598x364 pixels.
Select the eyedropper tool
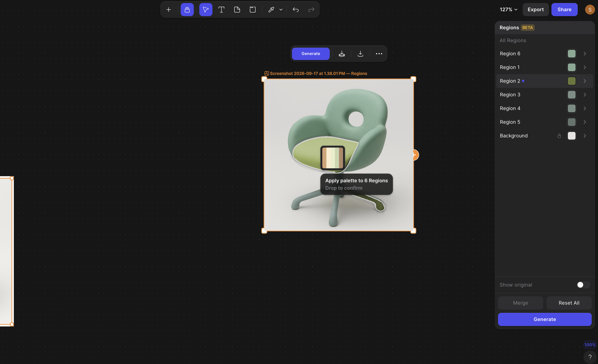(x=271, y=10)
